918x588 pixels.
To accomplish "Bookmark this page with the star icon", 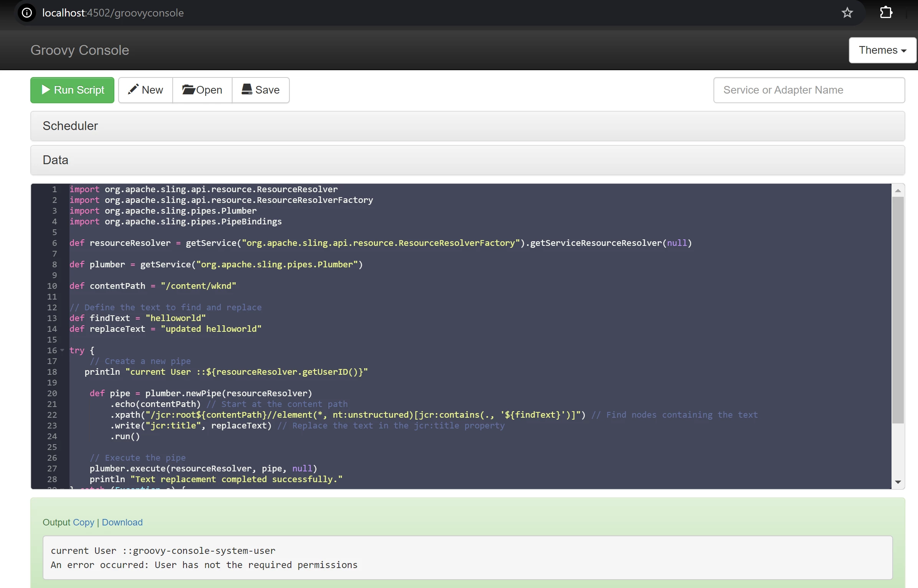I will coord(847,13).
